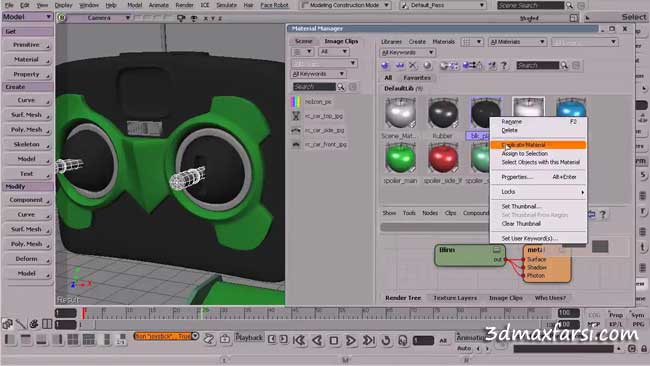Jump to last frame in playback controls
This screenshot has height=366, width=650.
pos(369,340)
